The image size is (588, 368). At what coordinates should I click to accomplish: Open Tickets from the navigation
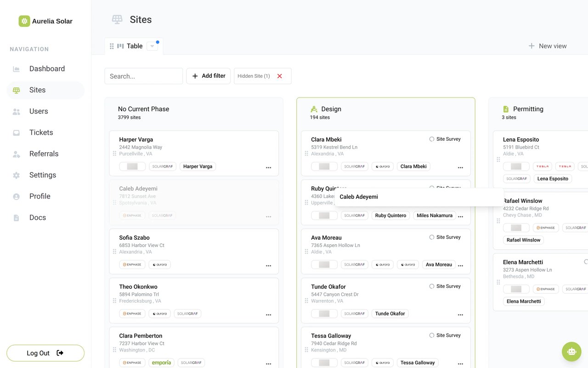point(45,132)
